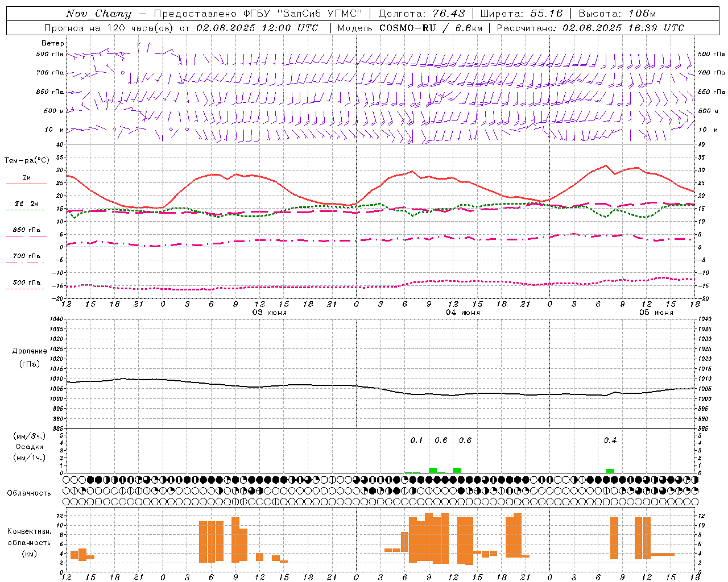Screen dimensions: 728x582
Task: Select the 'Долгота: 76.43' longitude value
Action: (421, 14)
